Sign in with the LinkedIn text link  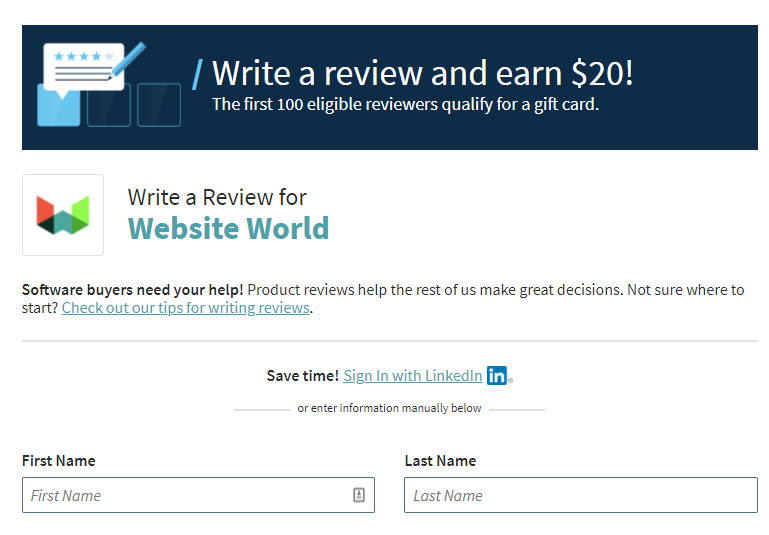(412, 376)
